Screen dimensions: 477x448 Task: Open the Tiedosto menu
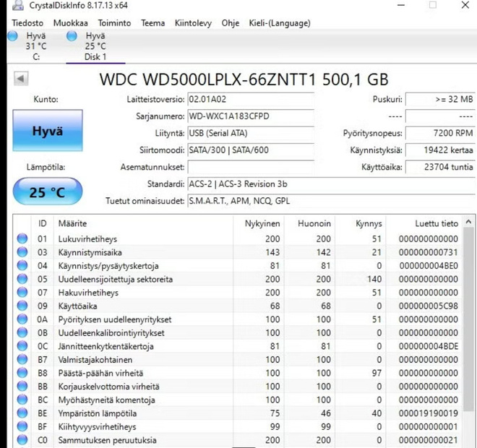point(27,23)
